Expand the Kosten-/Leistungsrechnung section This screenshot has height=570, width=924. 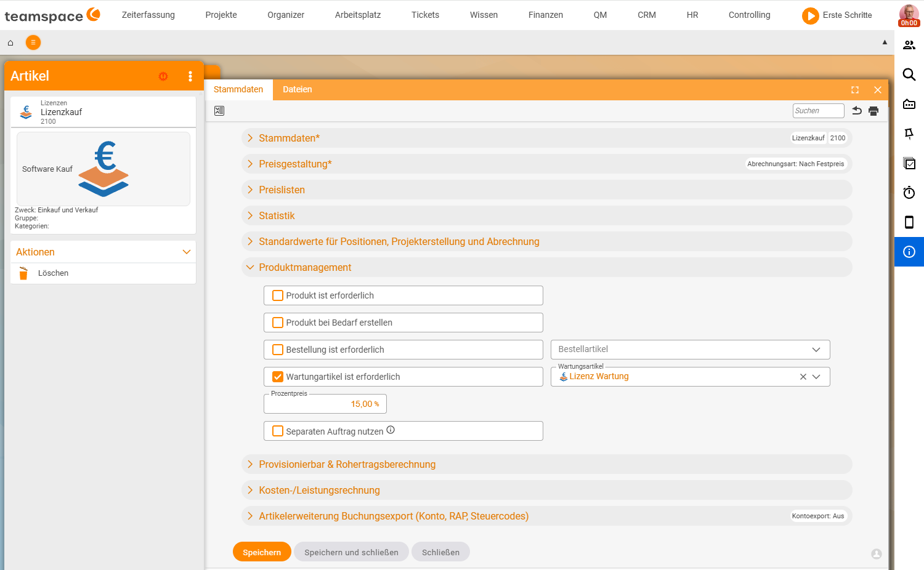(x=547, y=490)
